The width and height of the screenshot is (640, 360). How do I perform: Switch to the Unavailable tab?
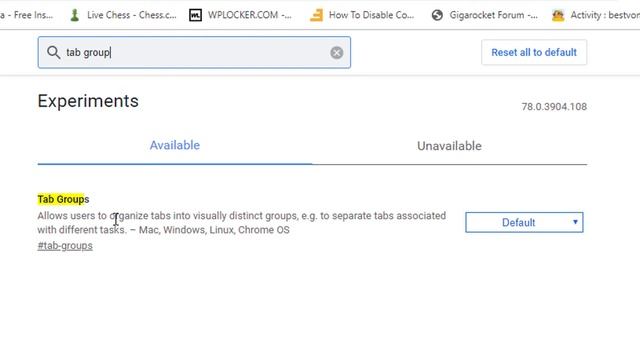tap(449, 146)
